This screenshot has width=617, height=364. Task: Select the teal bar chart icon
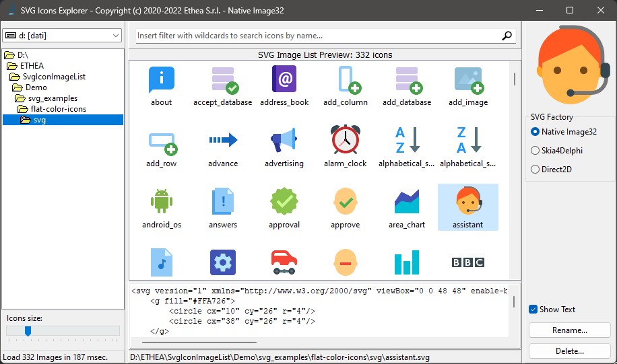(407, 262)
